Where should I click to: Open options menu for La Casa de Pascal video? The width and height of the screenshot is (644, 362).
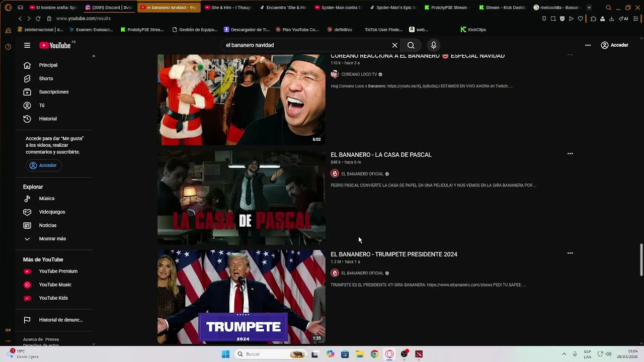pyautogui.click(x=570, y=154)
